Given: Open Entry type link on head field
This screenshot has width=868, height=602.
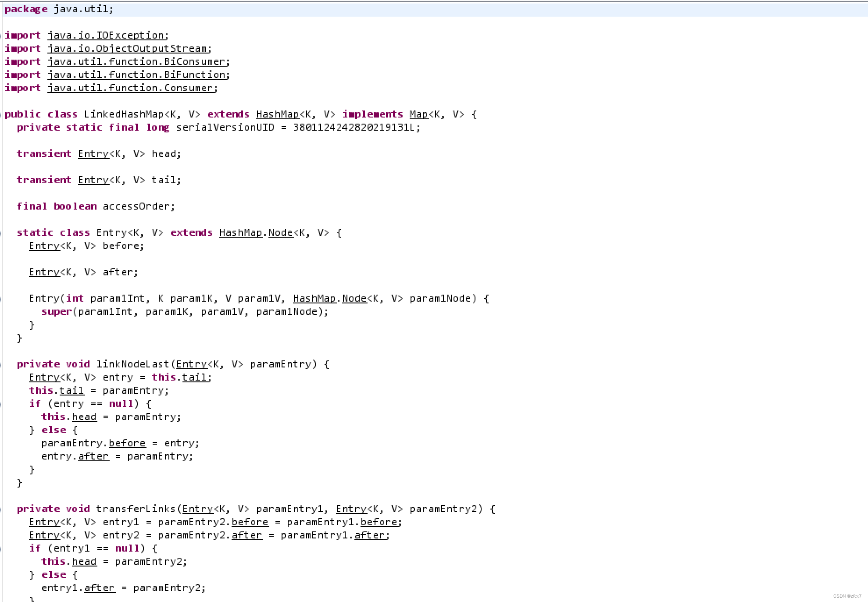Looking at the screenshot, I should click(x=93, y=153).
